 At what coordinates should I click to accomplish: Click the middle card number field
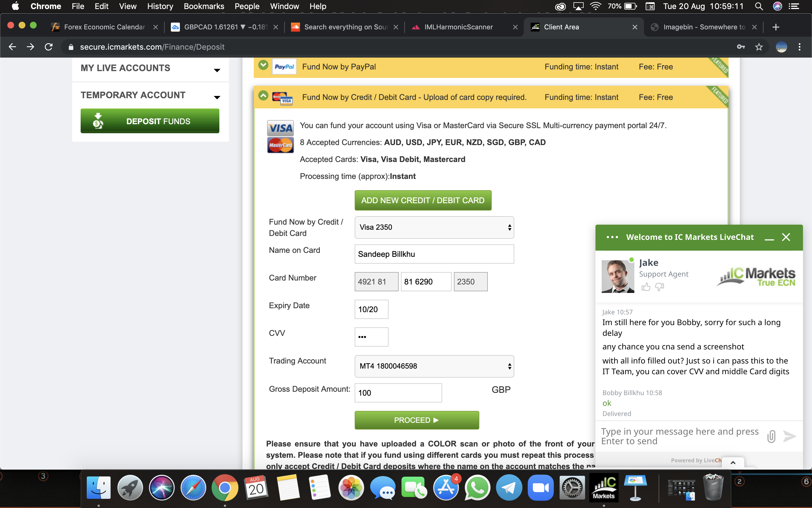[x=426, y=282]
